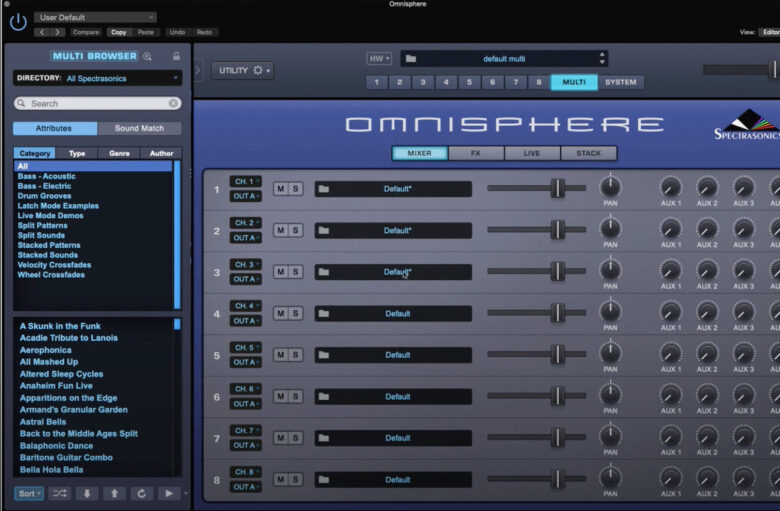The height and width of the screenshot is (511, 780).
Task: Open the HW dropdown
Action: click(379, 59)
